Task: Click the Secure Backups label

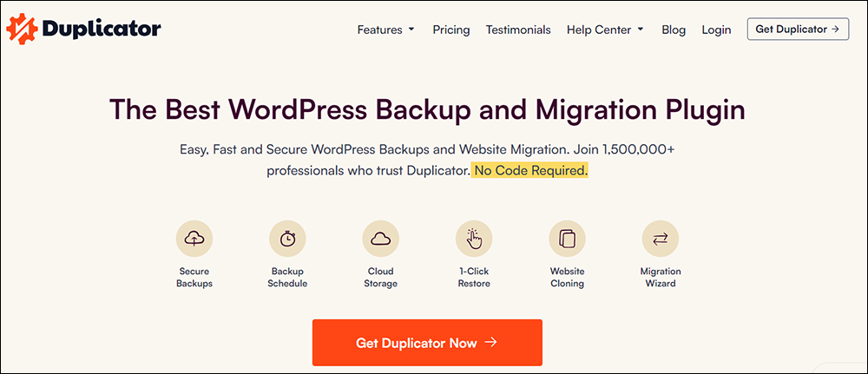Action: click(x=194, y=278)
